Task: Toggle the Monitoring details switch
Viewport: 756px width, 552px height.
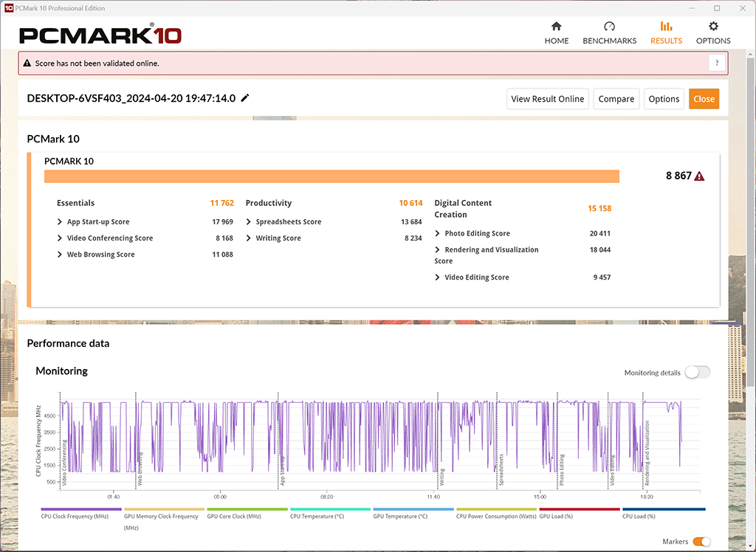Action: (698, 372)
